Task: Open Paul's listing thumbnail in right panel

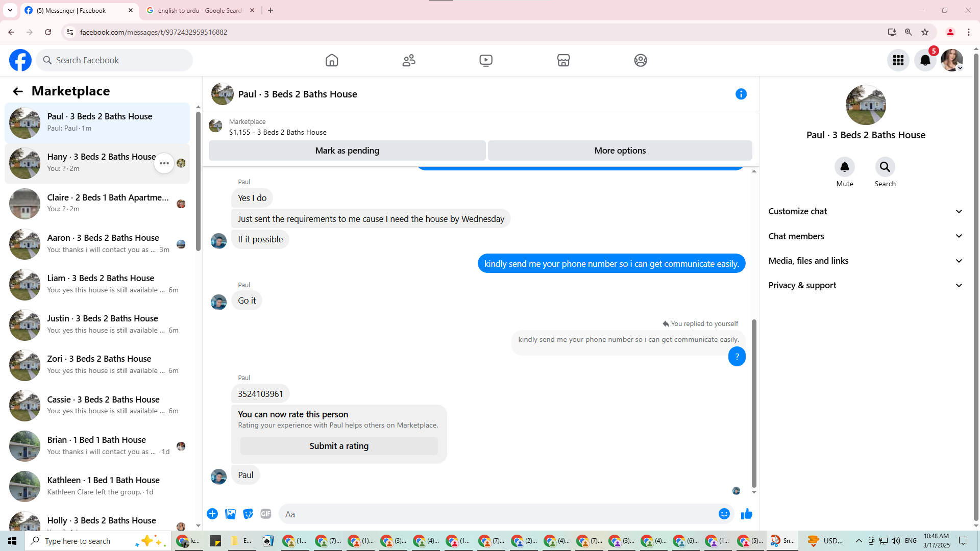Action: click(x=866, y=105)
